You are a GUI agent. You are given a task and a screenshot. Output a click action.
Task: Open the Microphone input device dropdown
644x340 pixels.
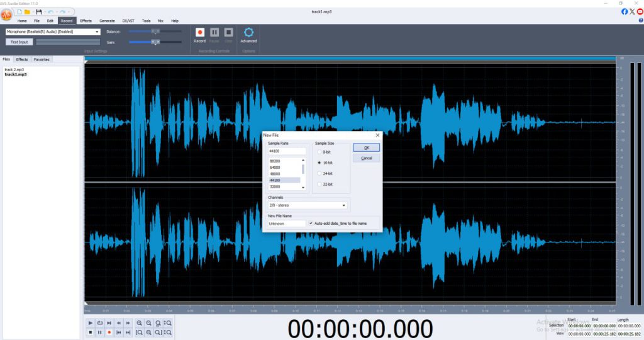coord(97,31)
